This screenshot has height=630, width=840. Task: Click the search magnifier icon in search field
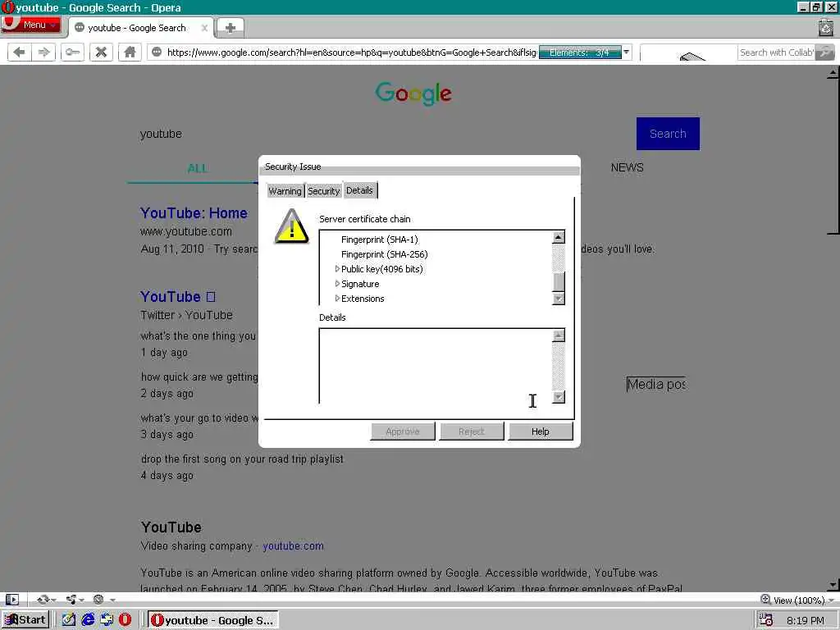[825, 52]
